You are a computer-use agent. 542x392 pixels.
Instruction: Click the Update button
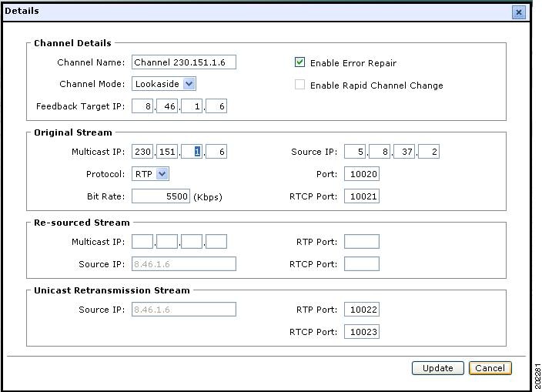[437, 368]
